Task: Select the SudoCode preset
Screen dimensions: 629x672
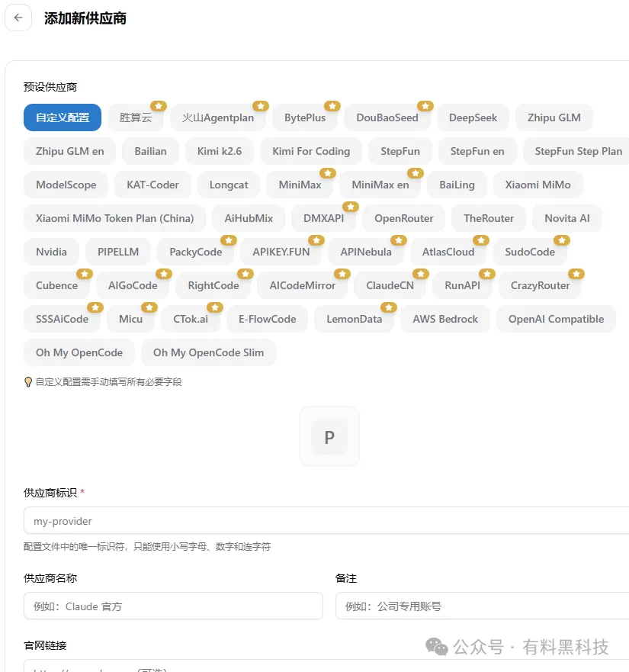Action: [530, 252]
